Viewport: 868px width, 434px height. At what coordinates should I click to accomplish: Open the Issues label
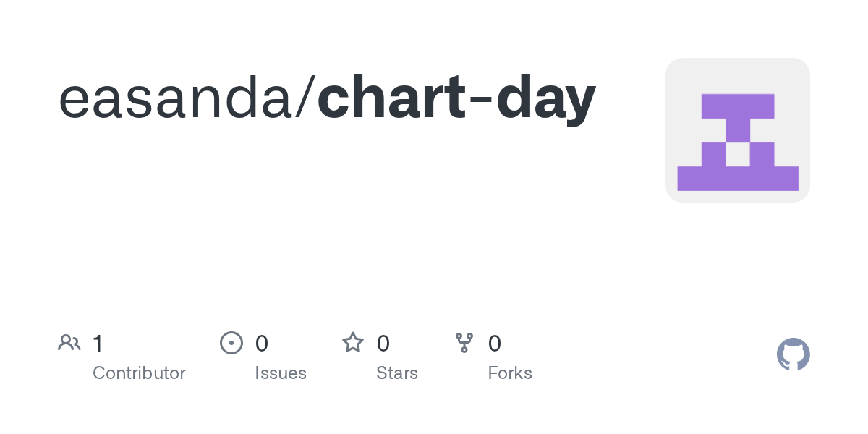281,373
